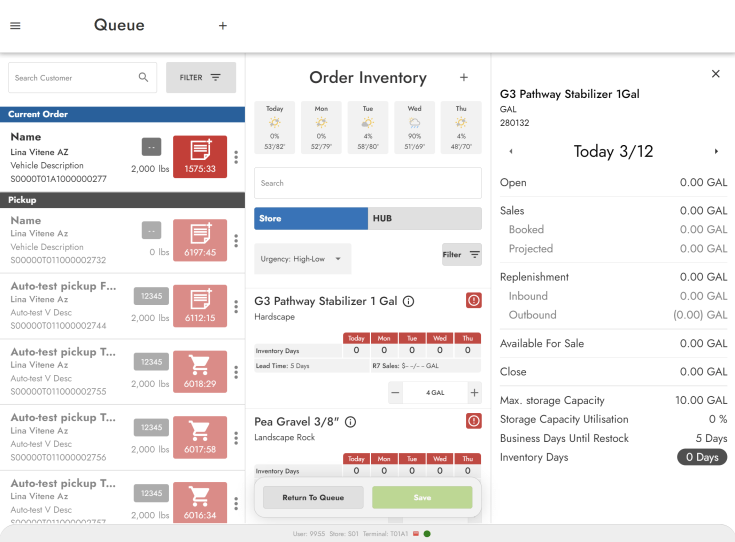The width and height of the screenshot is (735, 542).
Task: Click the Return To Queue button
Action: 312,497
